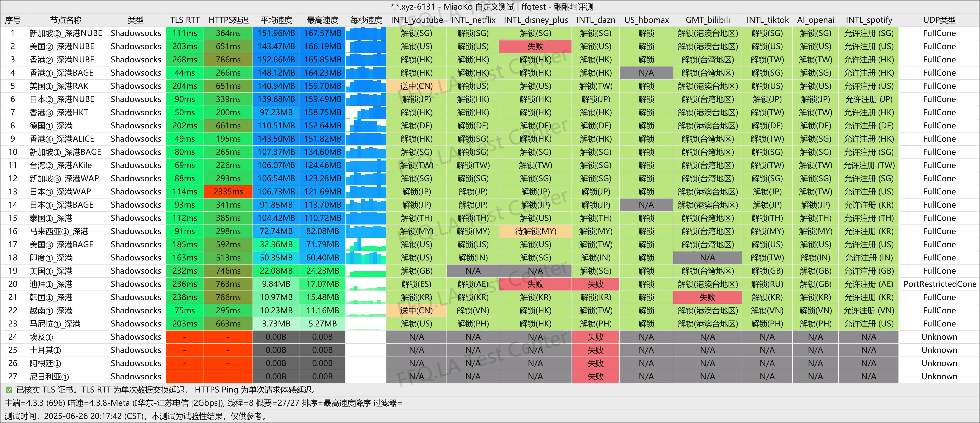Click the red 2335ms HTTPS latency cell
Viewport: 980px width, 423px height.
(228, 192)
